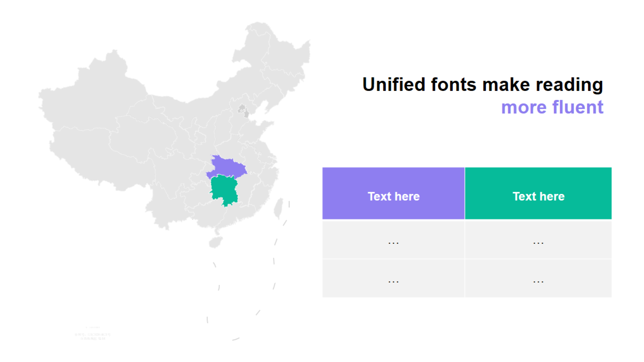Click the lowest dashed line segment below map
644x362 pixels.
(x=236, y=339)
